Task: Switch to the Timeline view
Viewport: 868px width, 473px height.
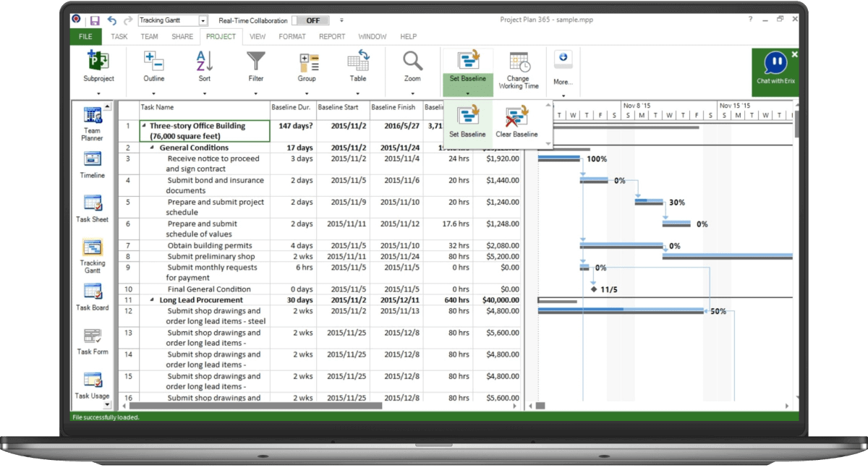Action: 92,165
